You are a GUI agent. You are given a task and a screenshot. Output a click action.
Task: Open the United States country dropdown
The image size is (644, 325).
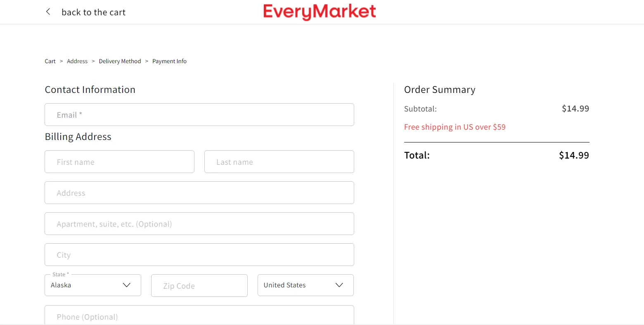tap(305, 285)
